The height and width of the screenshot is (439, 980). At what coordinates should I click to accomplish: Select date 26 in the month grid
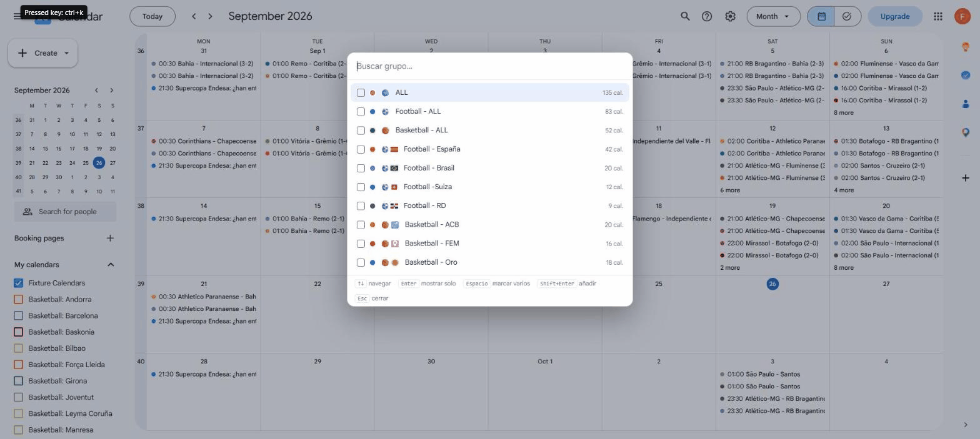click(x=772, y=284)
